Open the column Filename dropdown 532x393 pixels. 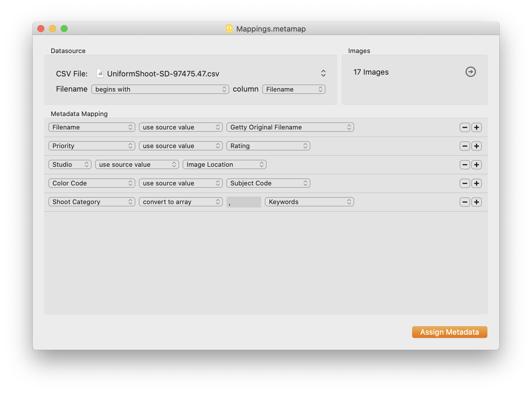click(x=294, y=89)
